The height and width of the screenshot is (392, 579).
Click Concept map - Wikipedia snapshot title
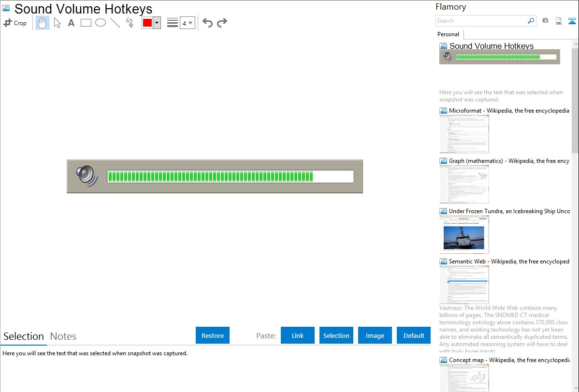pyautogui.click(x=509, y=360)
